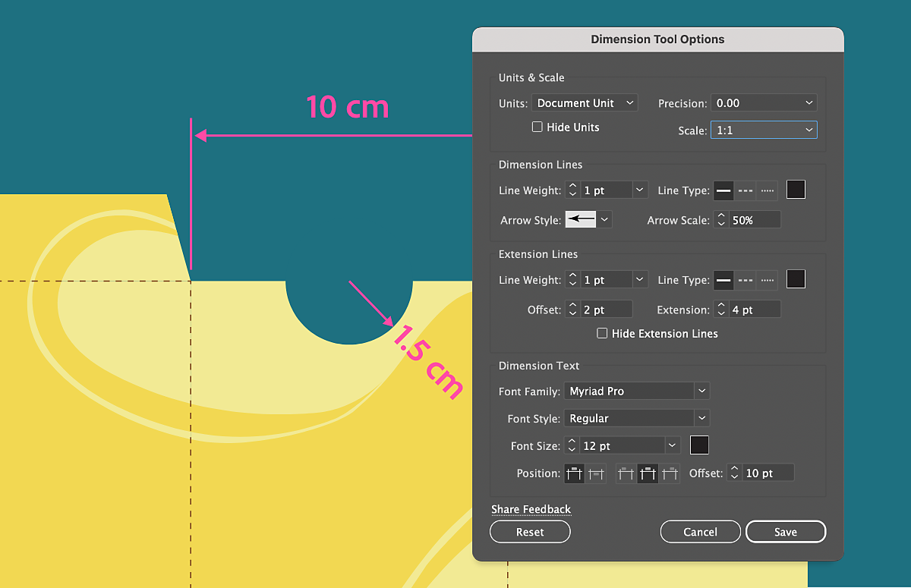Pick dashed line type for Extension Lines

click(x=746, y=279)
